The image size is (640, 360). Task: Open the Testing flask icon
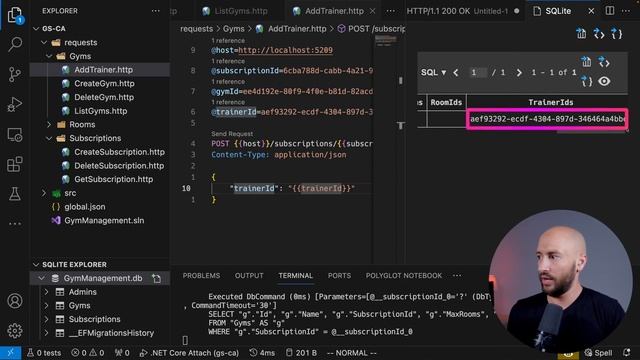pyautogui.click(x=15, y=194)
